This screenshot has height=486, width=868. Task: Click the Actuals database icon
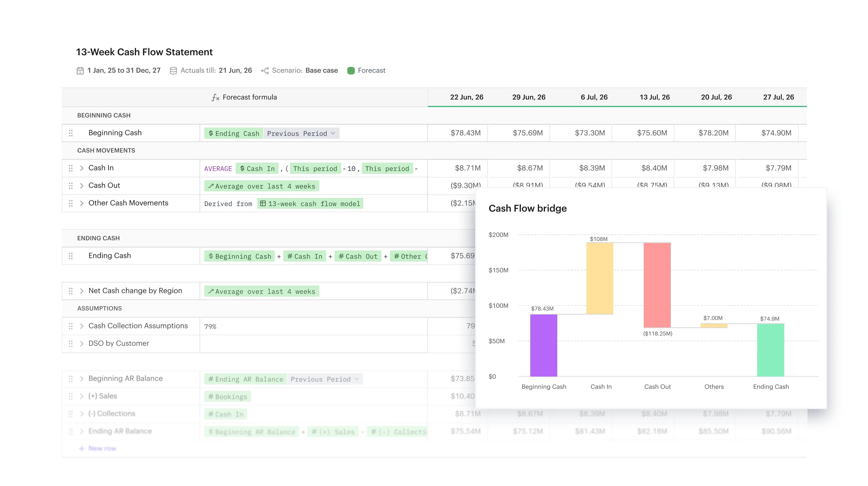pos(173,70)
